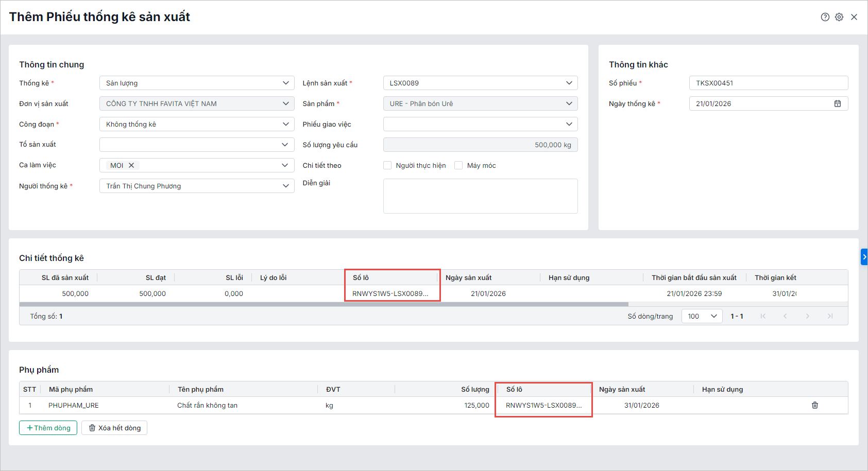The image size is (868, 471).
Task: Click the Thêm dòng button
Action: click(48, 428)
